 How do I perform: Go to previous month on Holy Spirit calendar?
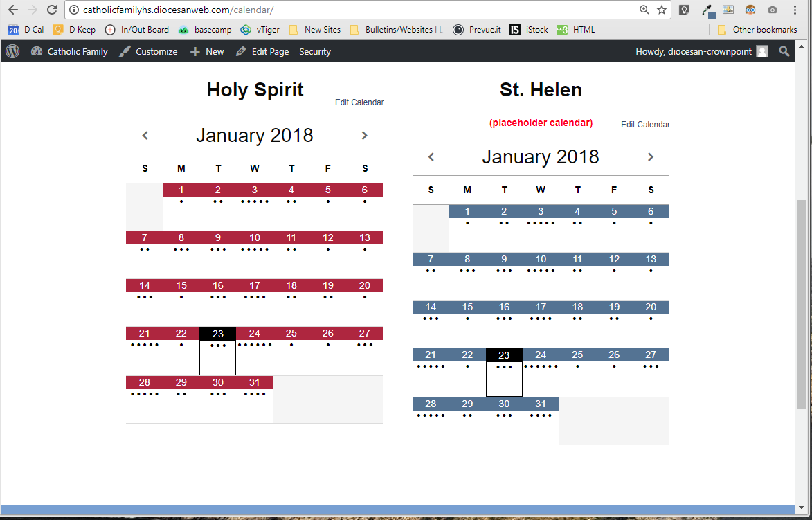point(145,136)
